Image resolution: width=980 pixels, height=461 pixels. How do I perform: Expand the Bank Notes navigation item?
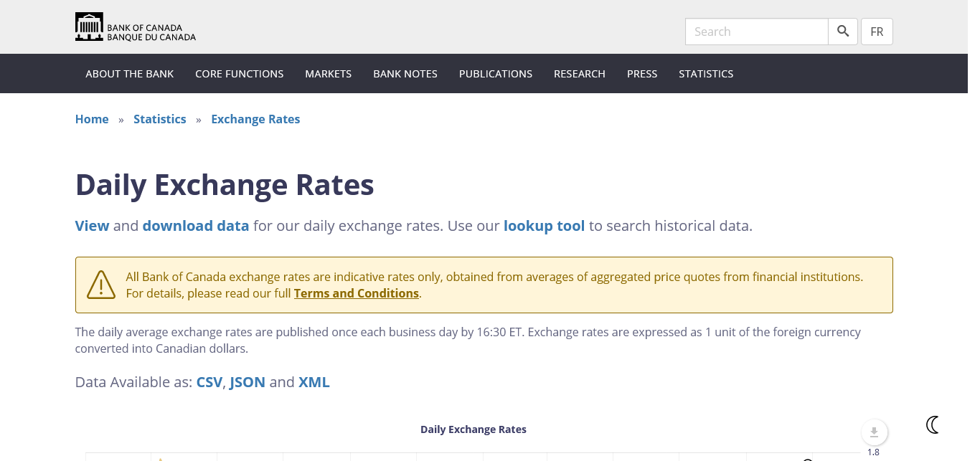405,74
